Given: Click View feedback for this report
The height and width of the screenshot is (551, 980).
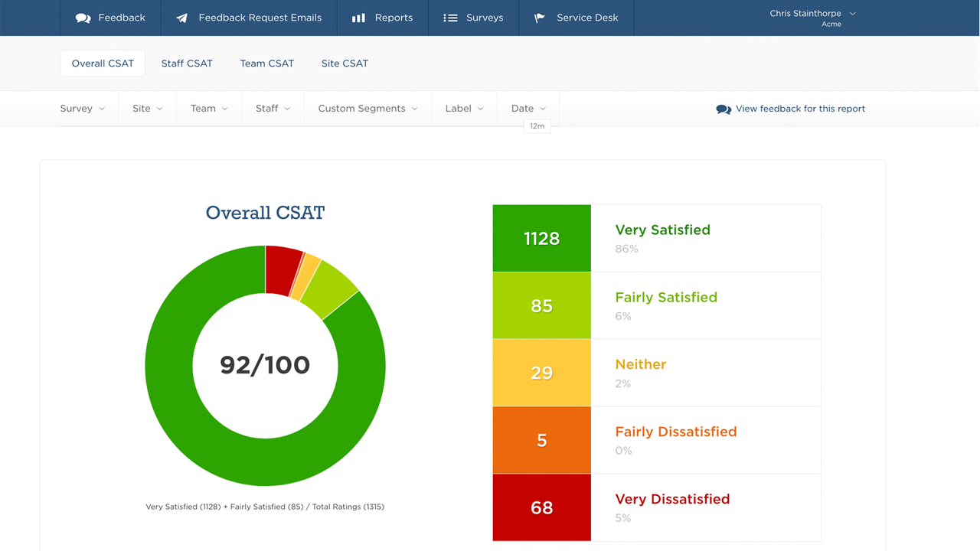Looking at the screenshot, I should click(x=800, y=109).
